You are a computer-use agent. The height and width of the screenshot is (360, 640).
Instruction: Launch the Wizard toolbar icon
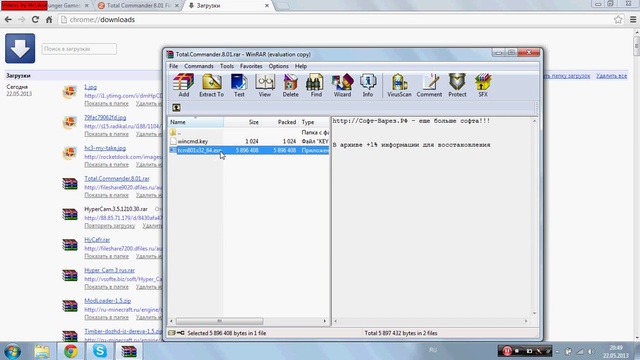click(x=342, y=85)
